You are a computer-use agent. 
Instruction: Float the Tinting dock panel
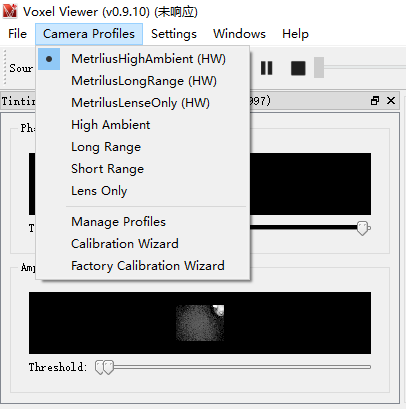tap(375, 101)
